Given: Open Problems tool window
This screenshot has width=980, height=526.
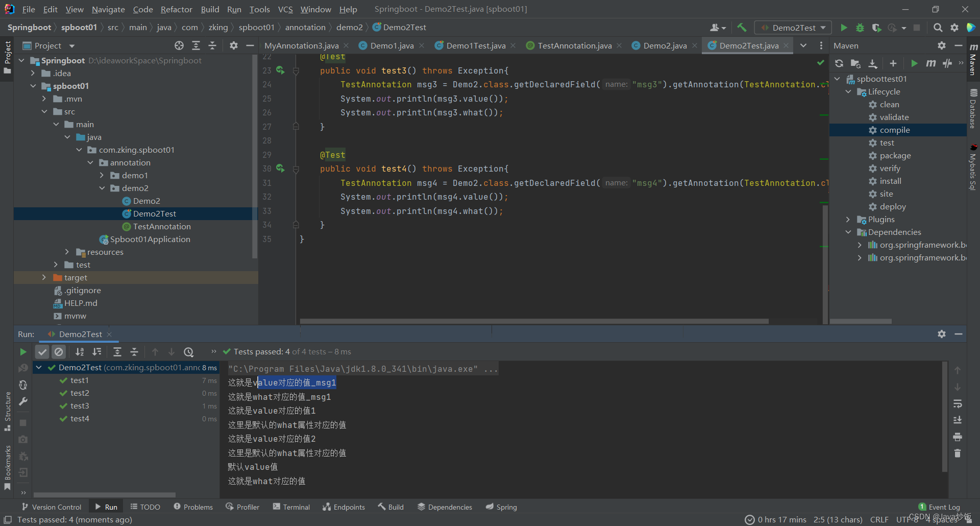Looking at the screenshot, I should 193,507.
